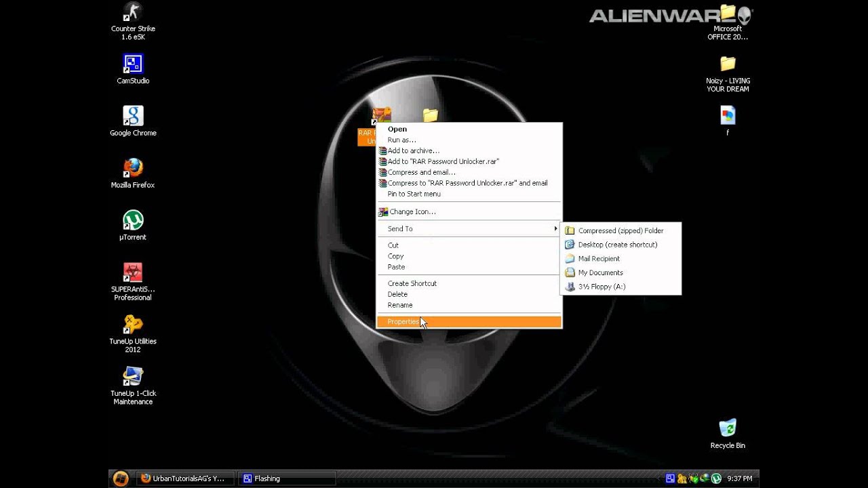868x488 pixels.
Task: Click Add to archive... menu entry
Action: pyautogui.click(x=469, y=150)
